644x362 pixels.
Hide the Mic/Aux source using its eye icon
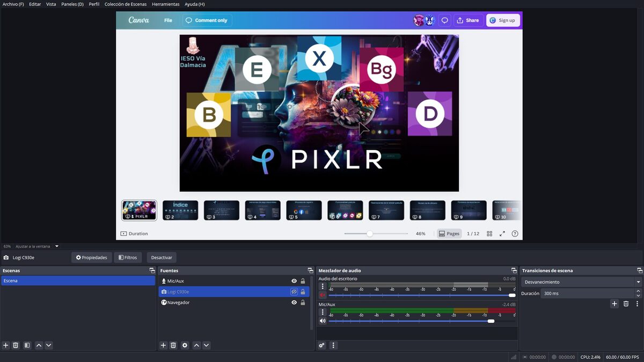[294, 281]
